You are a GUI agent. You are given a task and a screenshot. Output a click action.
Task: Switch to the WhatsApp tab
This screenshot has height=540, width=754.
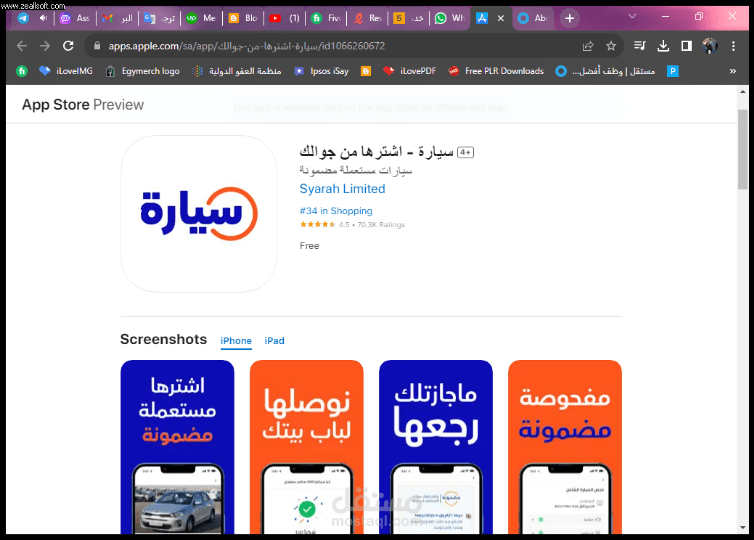(x=450, y=18)
